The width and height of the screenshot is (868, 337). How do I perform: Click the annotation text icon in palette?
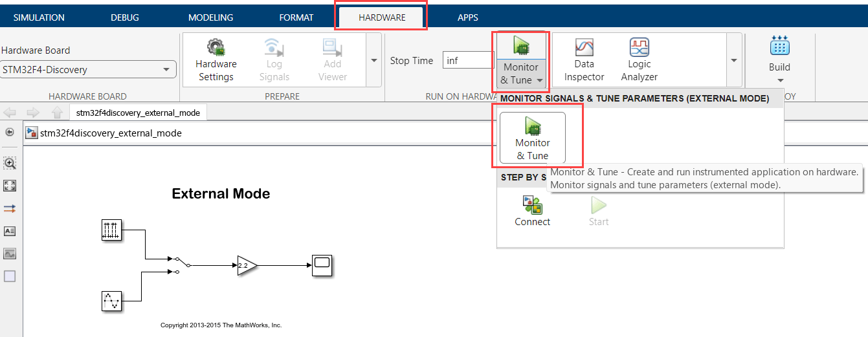pos(10,231)
